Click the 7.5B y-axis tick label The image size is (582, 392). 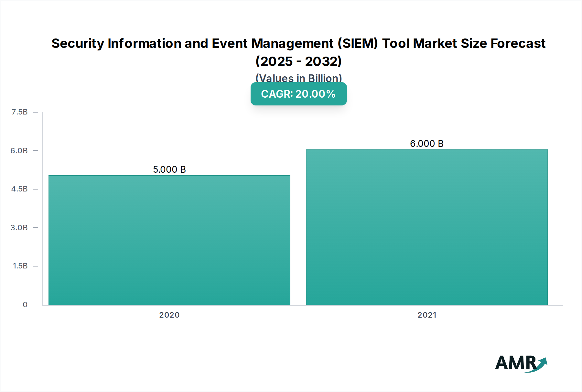click(x=19, y=111)
